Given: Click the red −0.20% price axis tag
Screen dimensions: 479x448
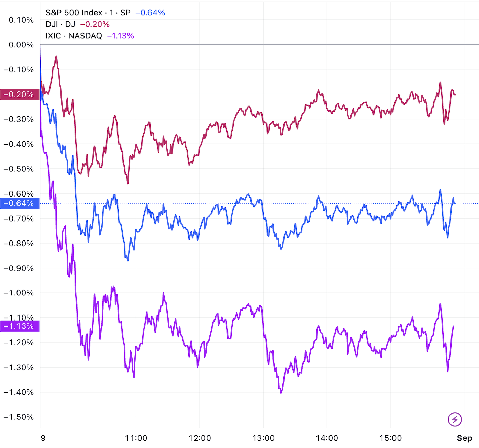Looking at the screenshot, I should [x=20, y=94].
